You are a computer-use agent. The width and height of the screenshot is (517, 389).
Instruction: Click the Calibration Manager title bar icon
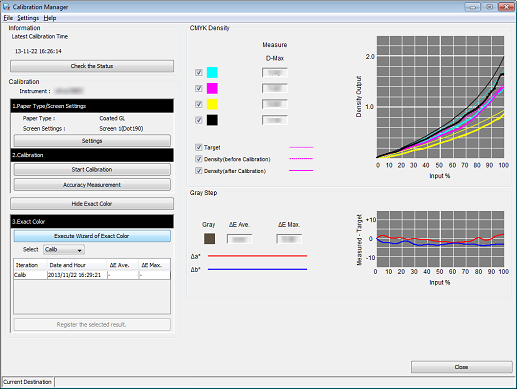6,7
